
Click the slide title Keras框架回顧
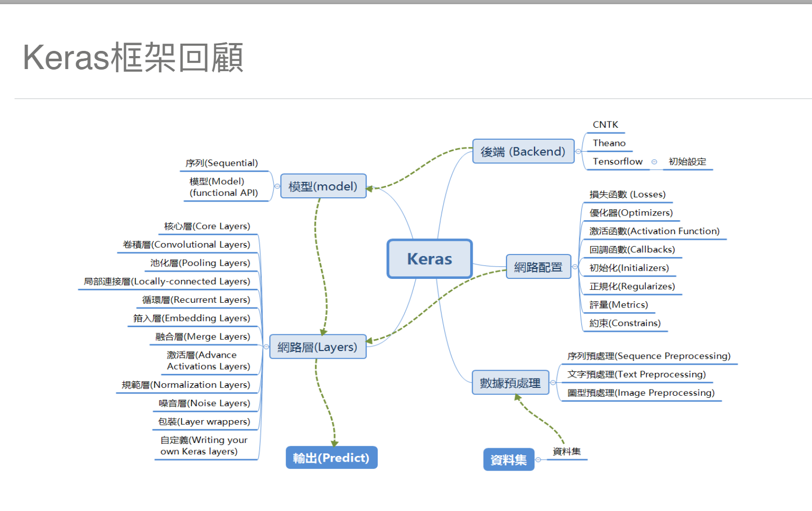tap(133, 57)
